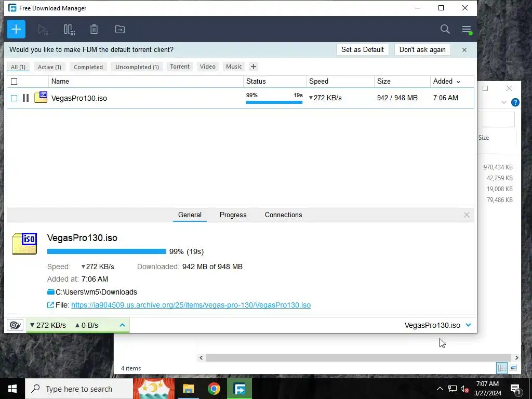
Task: Click the external link icon beside File
Action: tap(50, 304)
